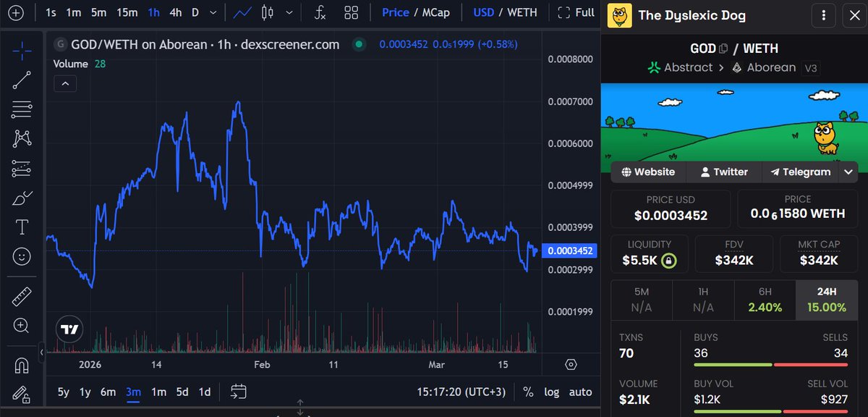The image size is (868, 417).
Task: Set chart range to 5d
Action: [182, 392]
